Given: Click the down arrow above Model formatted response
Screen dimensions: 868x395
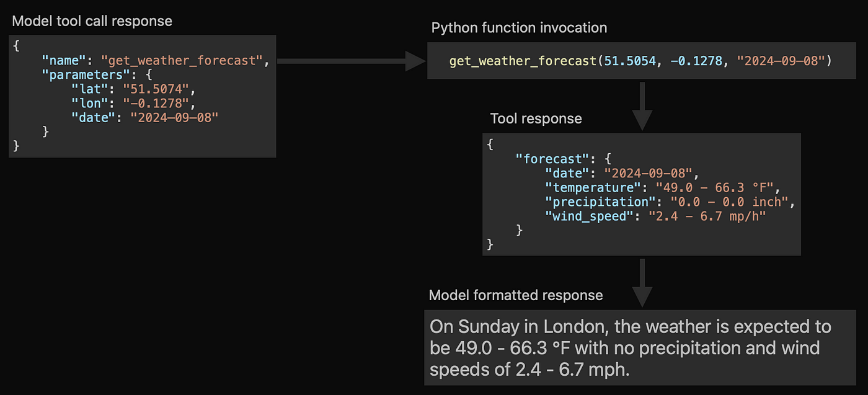Looking at the screenshot, I should pyautogui.click(x=642, y=282).
